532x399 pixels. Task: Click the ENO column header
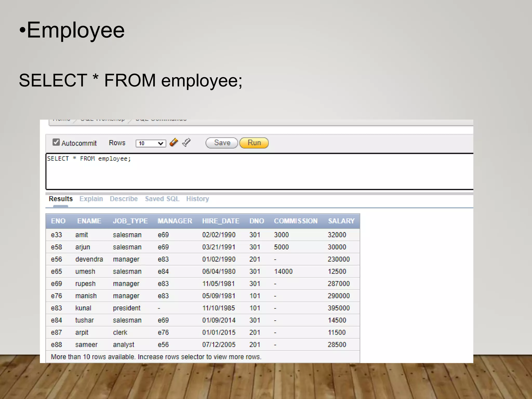click(x=58, y=221)
